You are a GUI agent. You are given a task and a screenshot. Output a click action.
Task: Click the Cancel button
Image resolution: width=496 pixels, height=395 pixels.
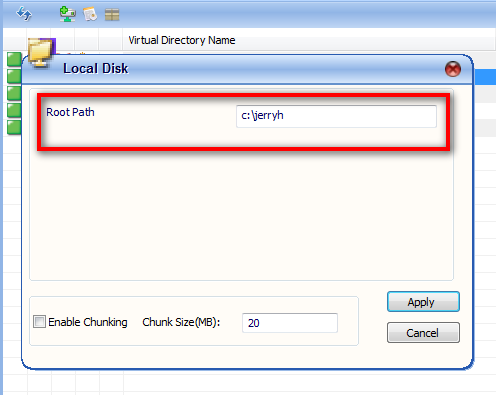pyautogui.click(x=423, y=333)
